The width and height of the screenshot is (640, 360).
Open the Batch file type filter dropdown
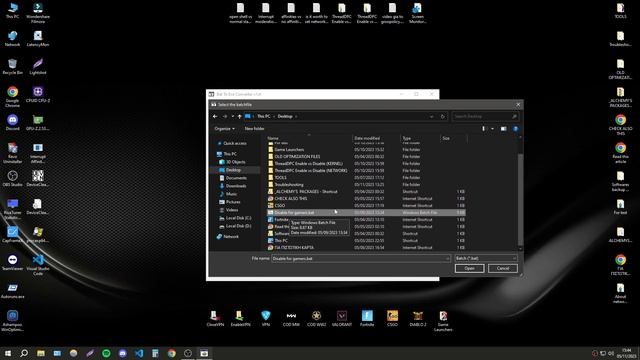click(x=486, y=258)
